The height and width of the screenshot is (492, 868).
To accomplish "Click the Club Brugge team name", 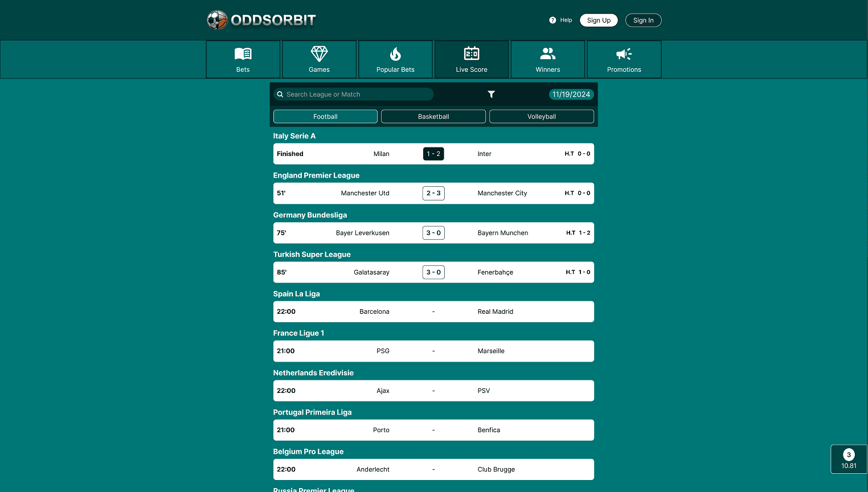I will pyautogui.click(x=496, y=469).
